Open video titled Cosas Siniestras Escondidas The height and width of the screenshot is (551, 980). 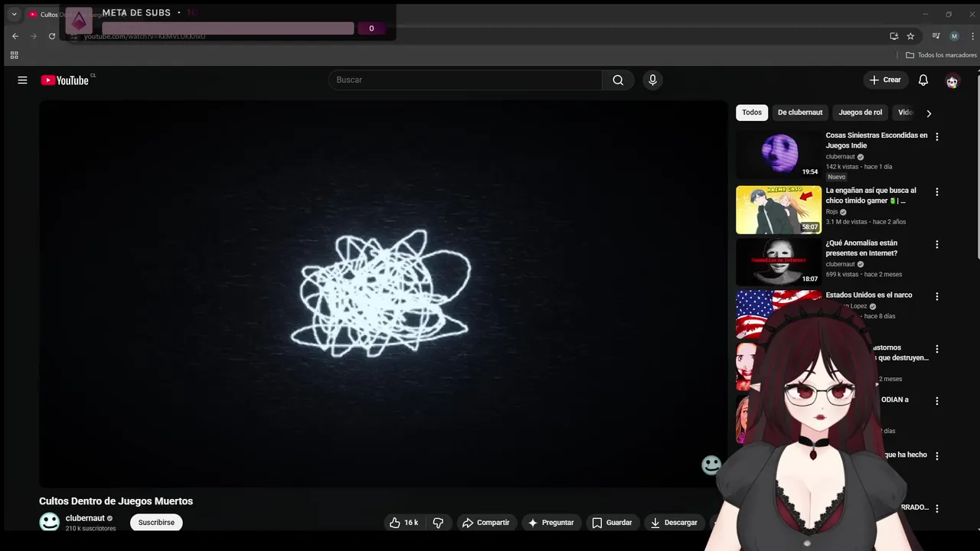pos(877,141)
